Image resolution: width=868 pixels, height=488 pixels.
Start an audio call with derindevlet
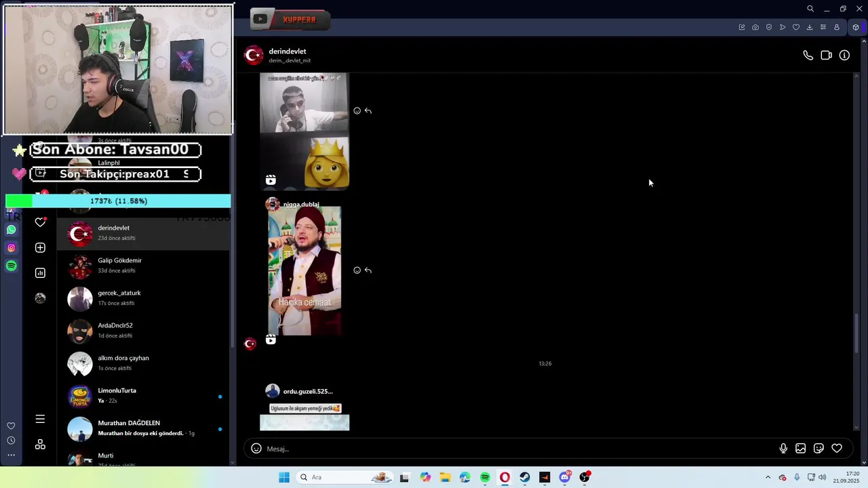808,56
